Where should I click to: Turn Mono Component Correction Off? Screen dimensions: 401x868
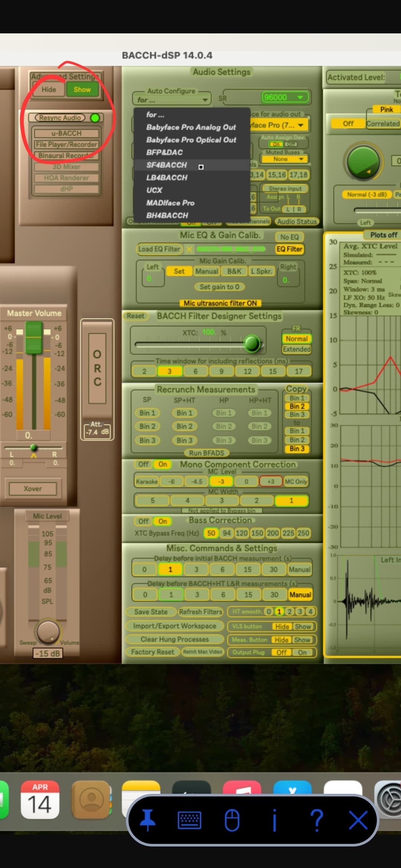click(143, 464)
